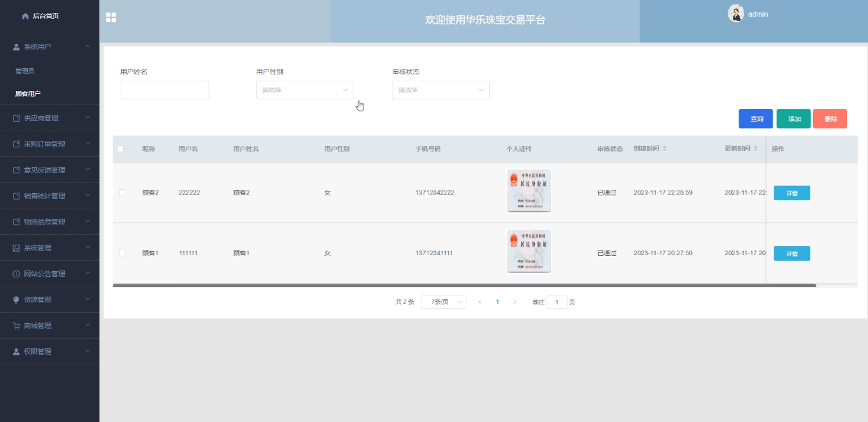
Task: Click the admin username in header
Action: pos(758,14)
